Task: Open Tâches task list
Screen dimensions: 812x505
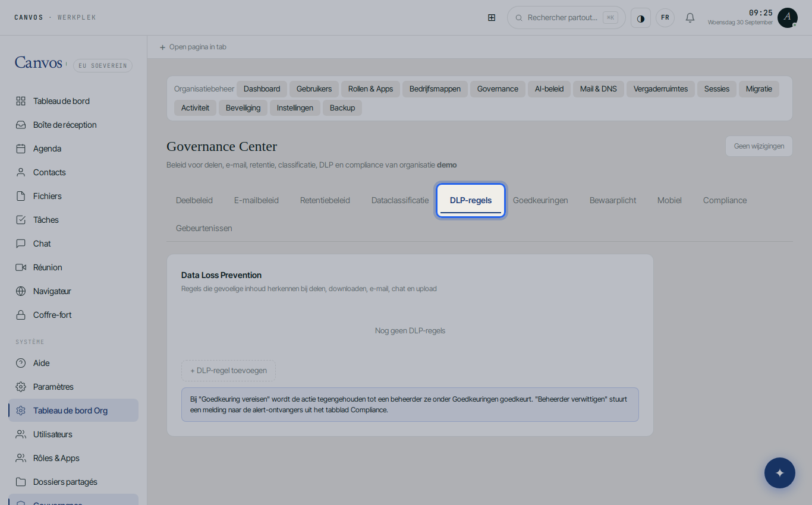Action: (74, 220)
